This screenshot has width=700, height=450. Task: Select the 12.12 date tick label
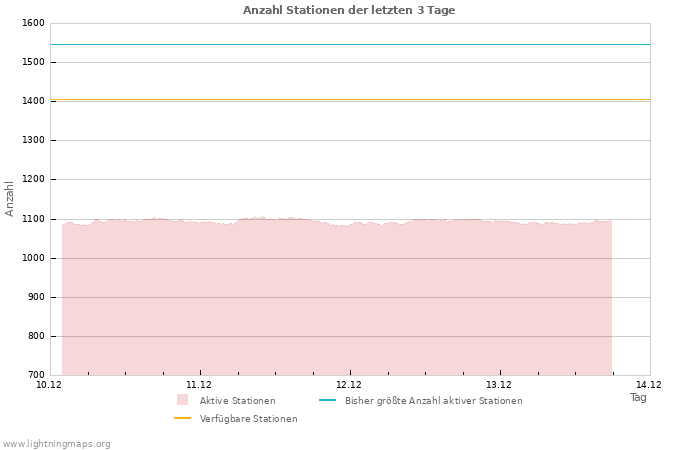click(x=349, y=385)
